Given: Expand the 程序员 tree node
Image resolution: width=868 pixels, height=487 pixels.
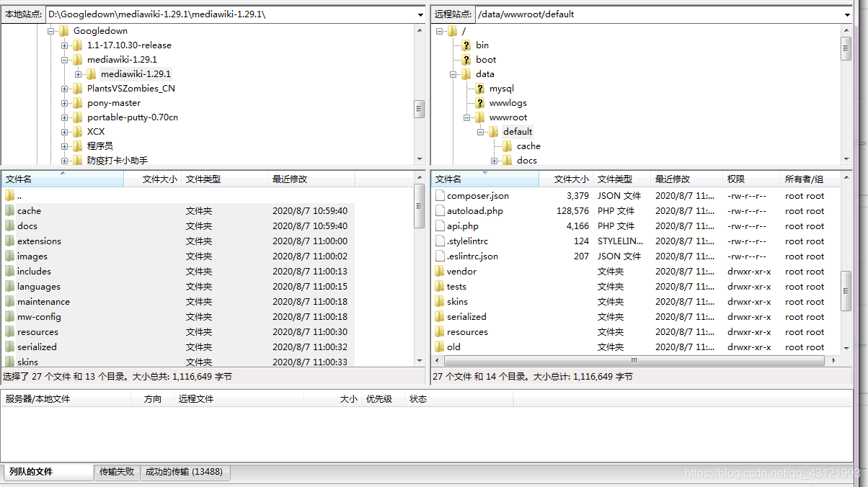Looking at the screenshot, I should [x=64, y=146].
